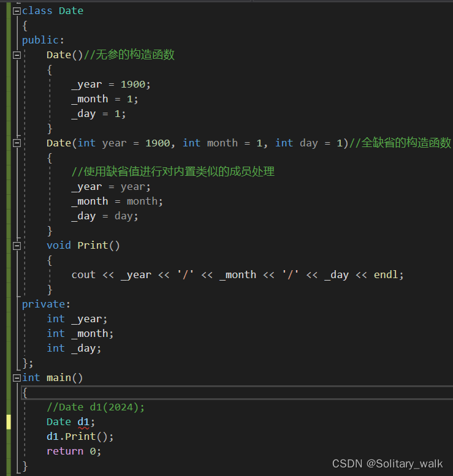Click the highlighted opening brace of main
Viewport: 453px width, 476px height.
[x=25, y=393]
